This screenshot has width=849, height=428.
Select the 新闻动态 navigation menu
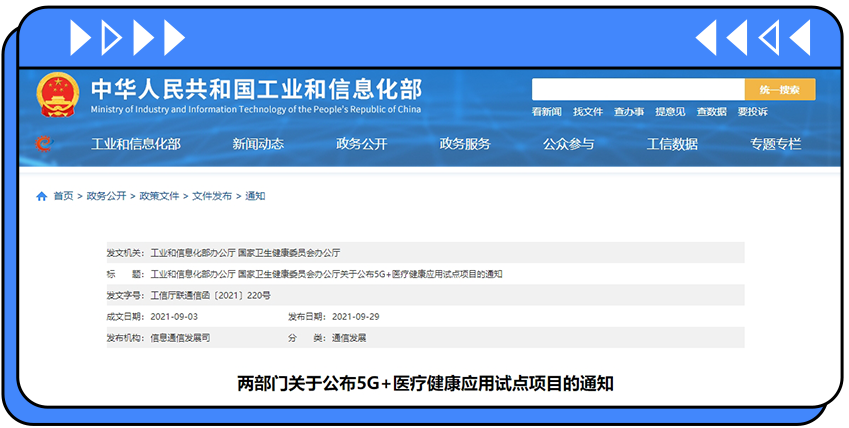pos(258,144)
